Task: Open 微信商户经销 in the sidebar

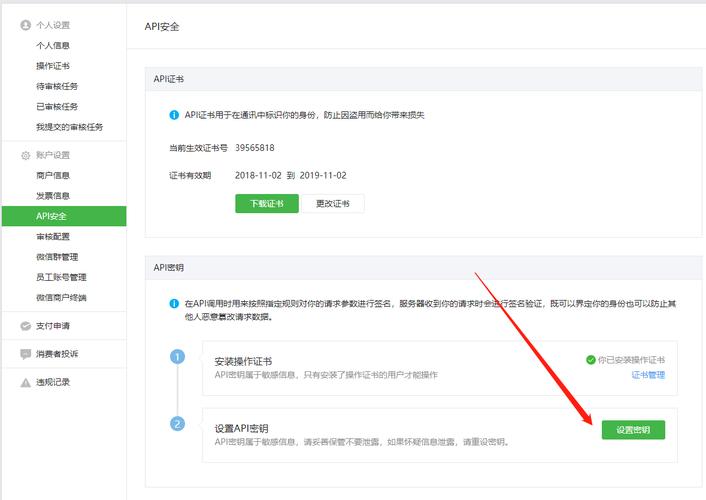Action: click(x=61, y=297)
